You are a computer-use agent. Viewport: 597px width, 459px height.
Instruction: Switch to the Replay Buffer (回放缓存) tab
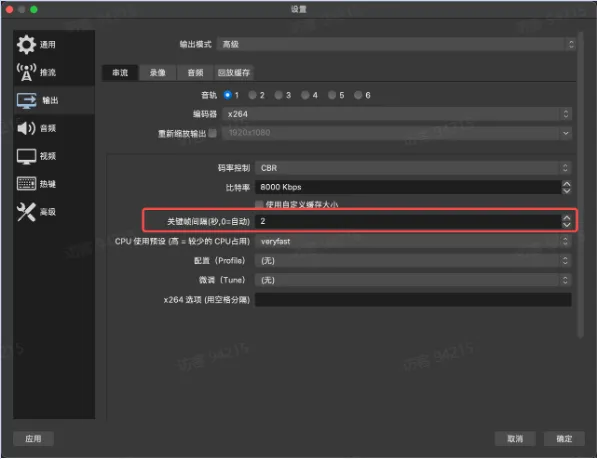(x=234, y=73)
